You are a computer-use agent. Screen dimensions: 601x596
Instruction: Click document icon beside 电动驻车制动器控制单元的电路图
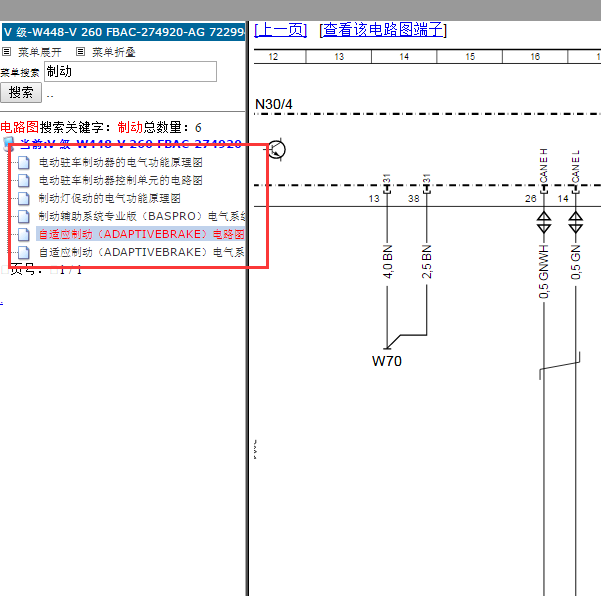(24, 180)
